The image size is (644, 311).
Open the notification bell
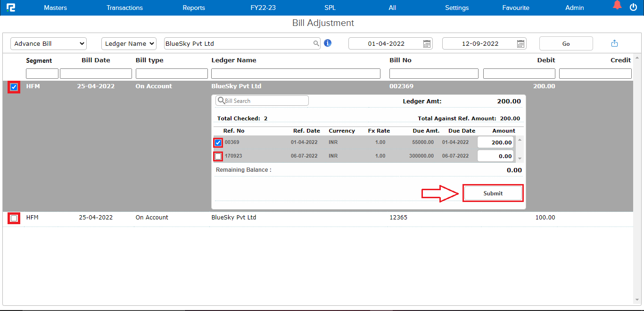[617, 6]
